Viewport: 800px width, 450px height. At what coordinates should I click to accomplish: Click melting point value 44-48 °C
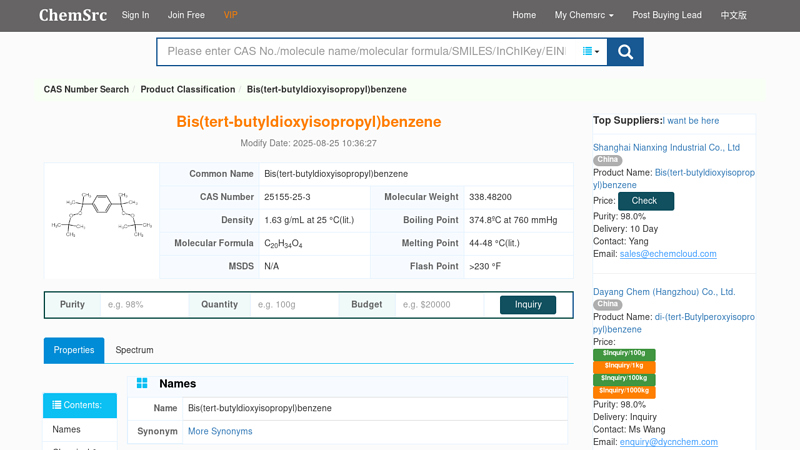(494, 243)
